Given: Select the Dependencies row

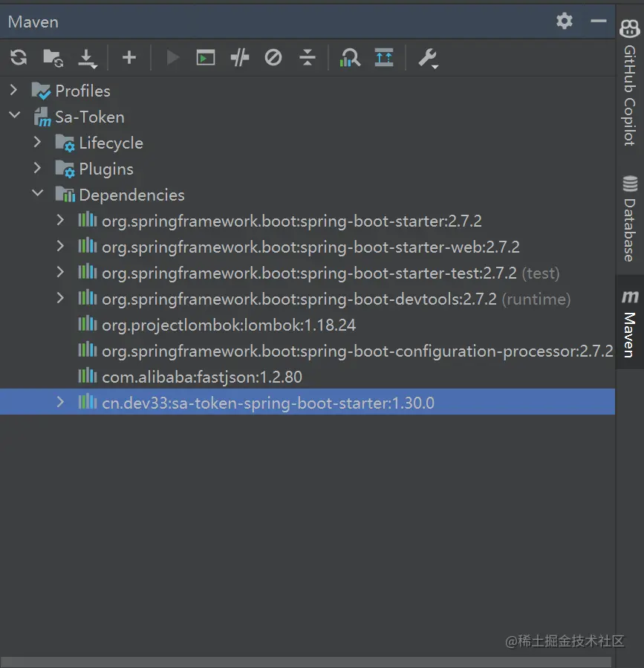Looking at the screenshot, I should [x=308, y=195].
